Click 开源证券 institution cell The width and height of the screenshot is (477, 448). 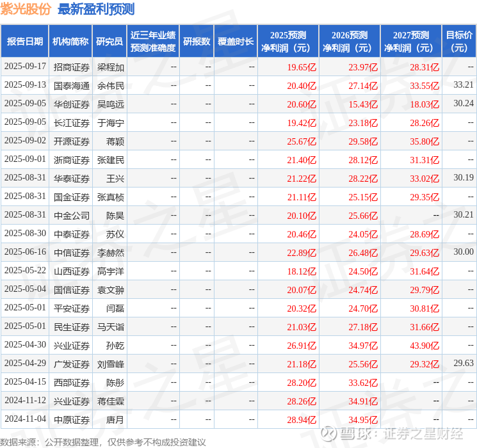click(72, 141)
